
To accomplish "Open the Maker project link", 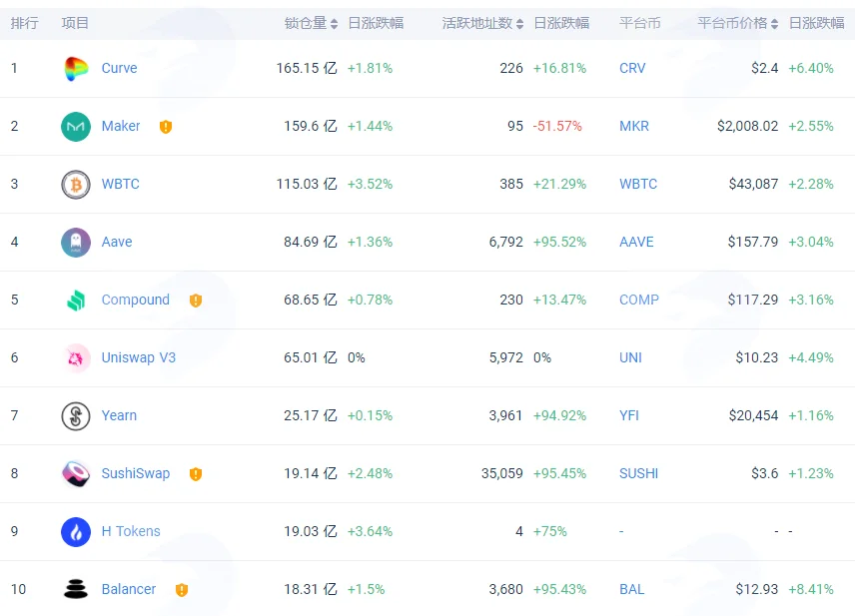I will point(121,126).
